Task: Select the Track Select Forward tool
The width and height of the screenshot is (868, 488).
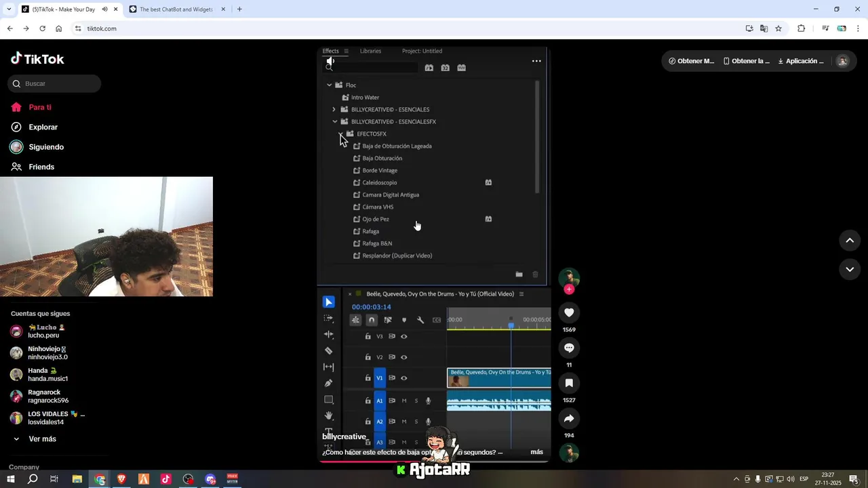Action: coord(329,318)
